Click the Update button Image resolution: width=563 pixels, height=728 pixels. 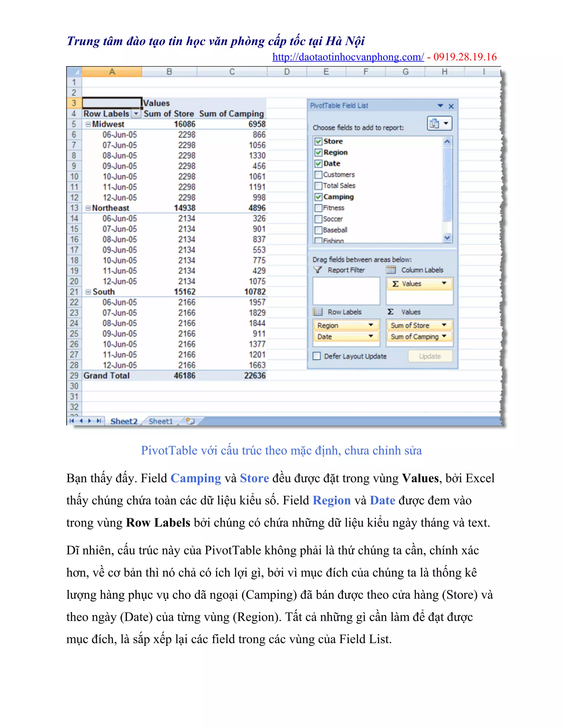click(x=430, y=356)
